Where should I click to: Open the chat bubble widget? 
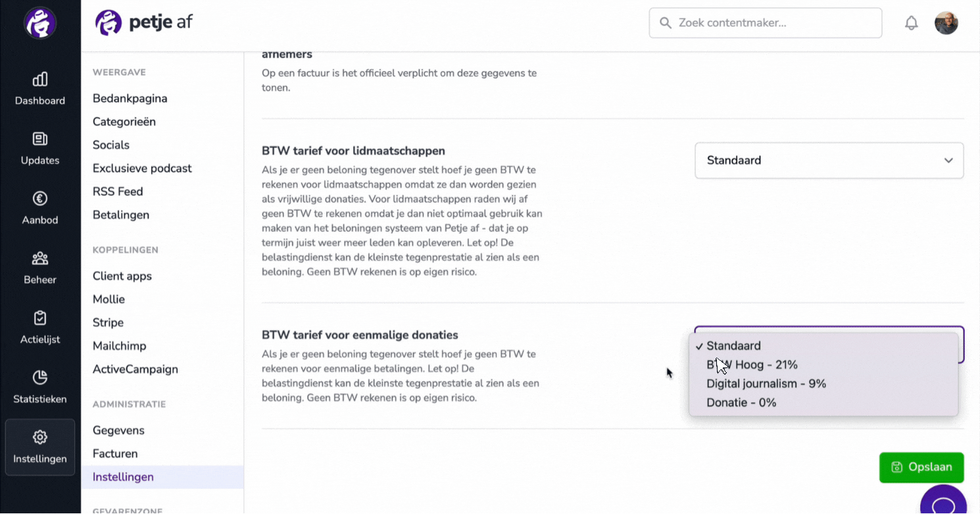coord(944,501)
